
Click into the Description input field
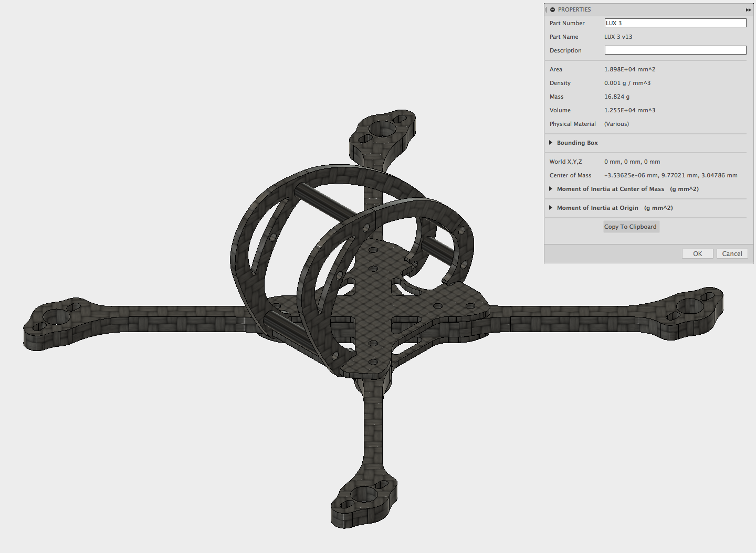coord(675,50)
